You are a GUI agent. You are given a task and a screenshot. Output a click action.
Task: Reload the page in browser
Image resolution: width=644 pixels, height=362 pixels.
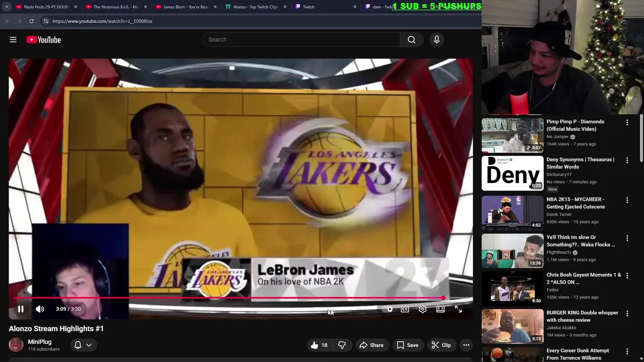coord(31,21)
